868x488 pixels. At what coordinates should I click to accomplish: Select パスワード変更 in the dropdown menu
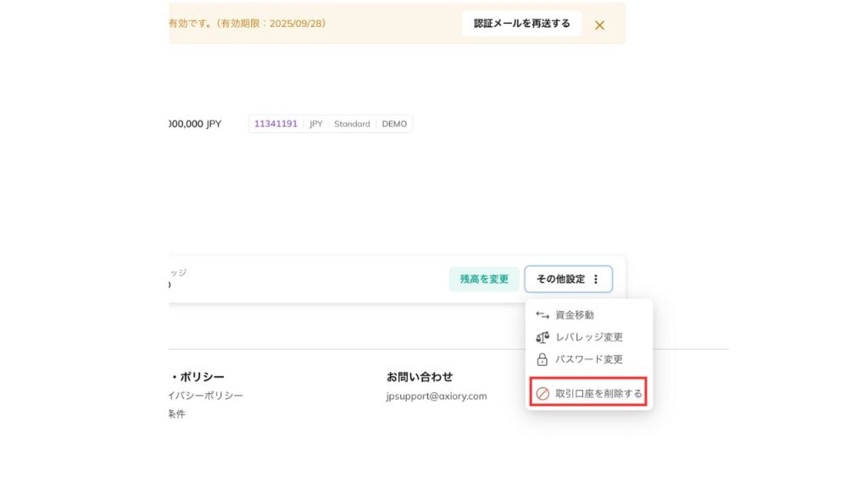click(x=589, y=359)
